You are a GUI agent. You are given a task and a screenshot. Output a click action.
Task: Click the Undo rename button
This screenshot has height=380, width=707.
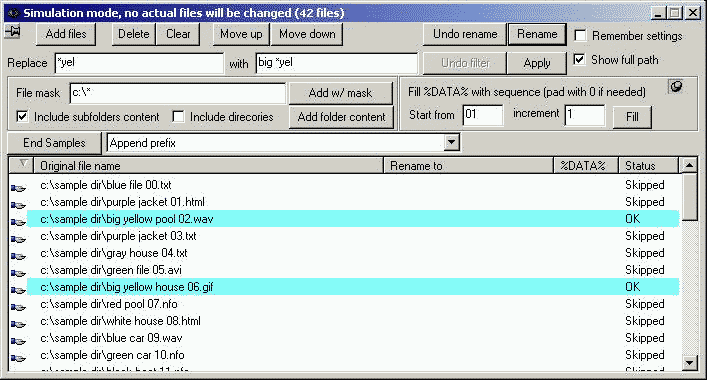[x=465, y=34]
